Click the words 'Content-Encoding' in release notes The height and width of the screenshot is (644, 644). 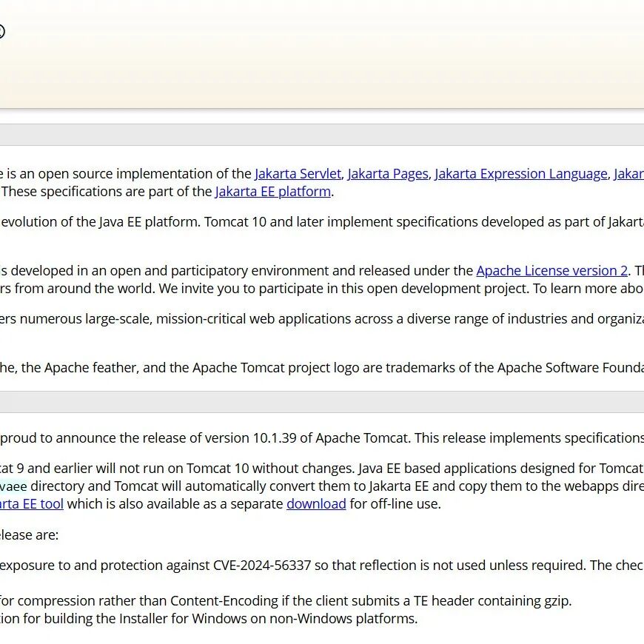[224, 600]
